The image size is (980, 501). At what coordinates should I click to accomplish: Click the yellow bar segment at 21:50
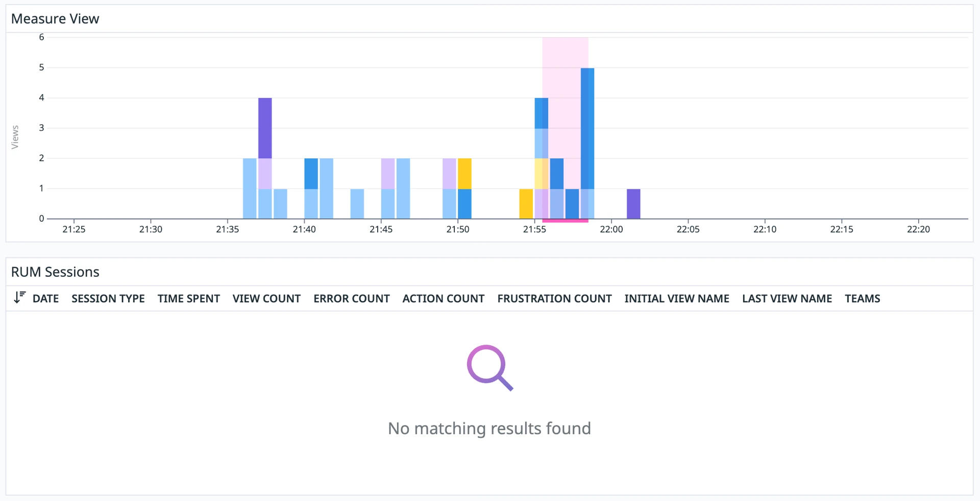coord(464,174)
